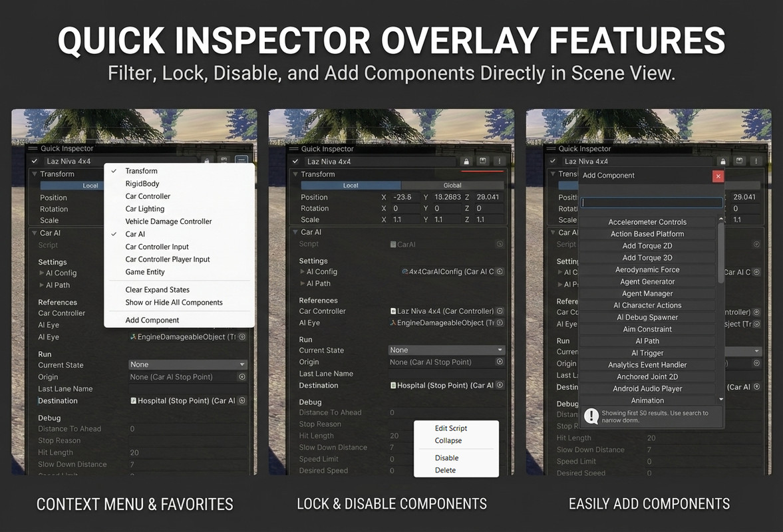Image resolution: width=783 pixels, height=532 pixels.
Task: Click the object picker beside Laz Niva 4x4 (Car Controller)
Action: click(x=500, y=311)
